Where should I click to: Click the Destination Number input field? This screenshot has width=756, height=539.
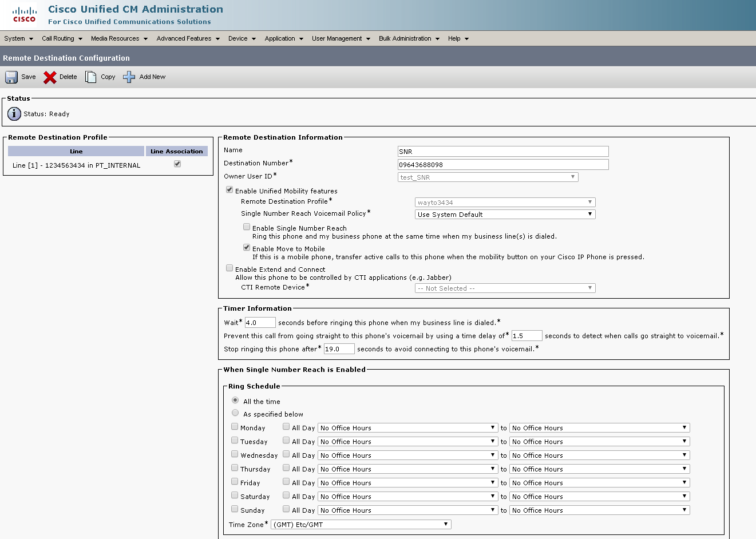tap(503, 165)
